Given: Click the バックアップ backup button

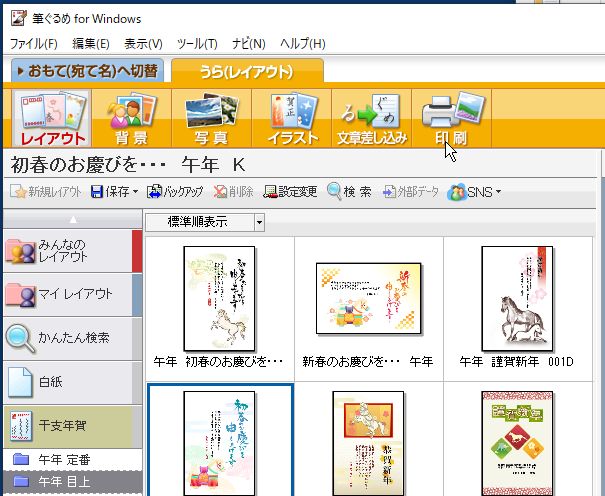Looking at the screenshot, I should (175, 192).
